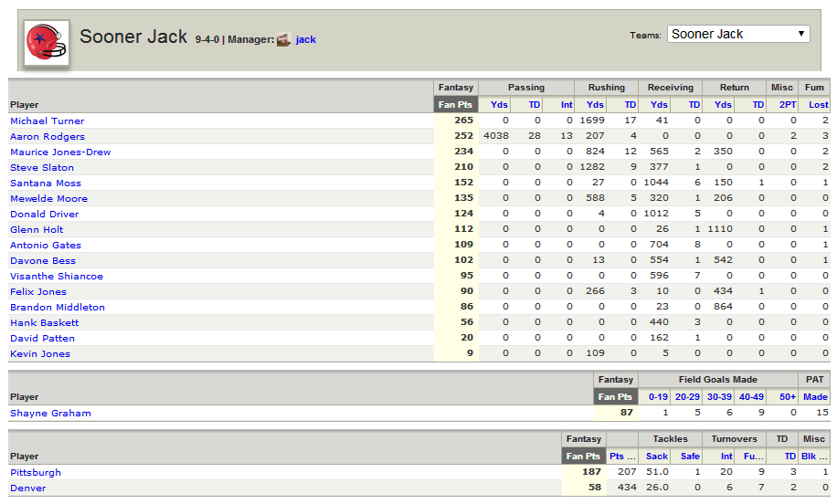
Task: Sort defense by Blk column
Action: click(x=814, y=456)
